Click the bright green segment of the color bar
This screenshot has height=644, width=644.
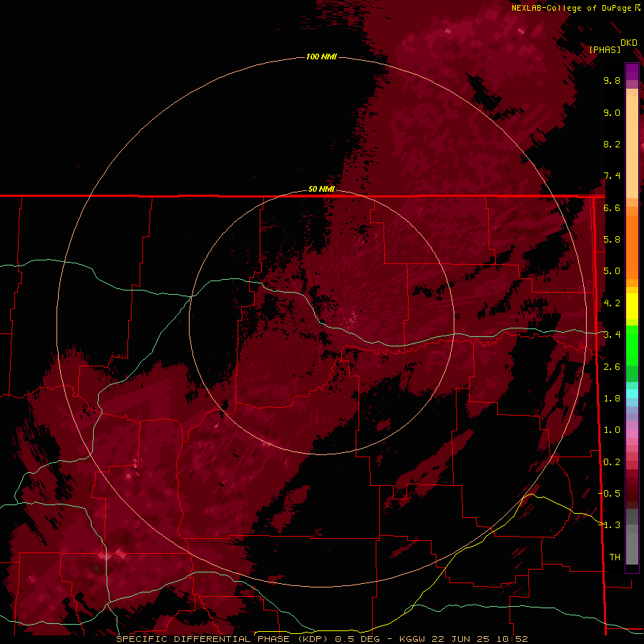pos(632,346)
